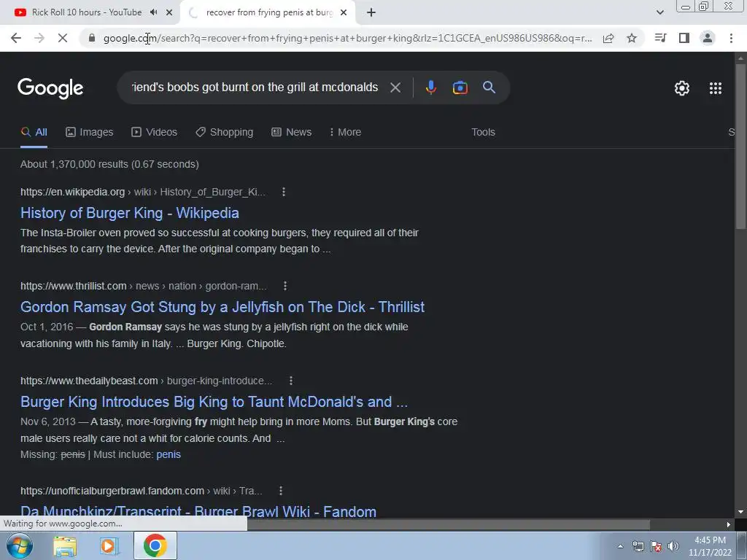747x560 pixels.
Task: Expand the More search categories
Action: coord(345,132)
